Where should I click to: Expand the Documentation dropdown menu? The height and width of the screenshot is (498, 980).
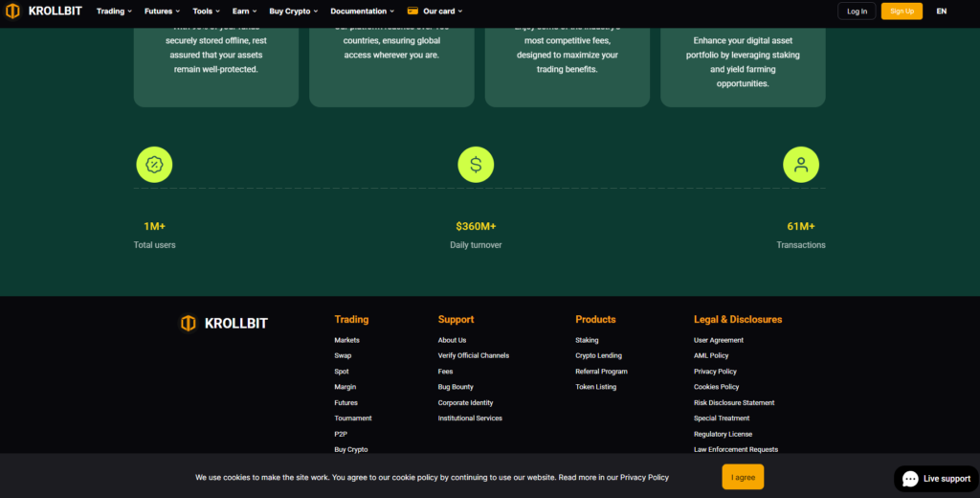tap(362, 11)
